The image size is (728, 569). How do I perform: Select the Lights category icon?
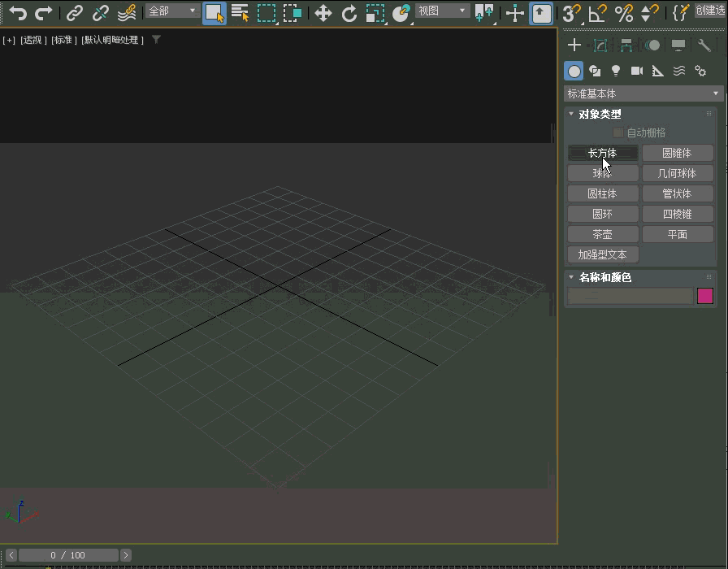[x=616, y=71]
